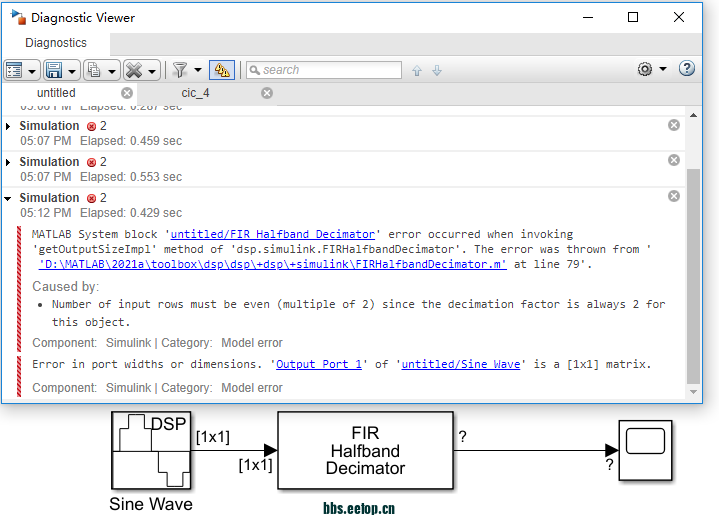
Task: Click the next result down arrow
Action: pos(437,71)
